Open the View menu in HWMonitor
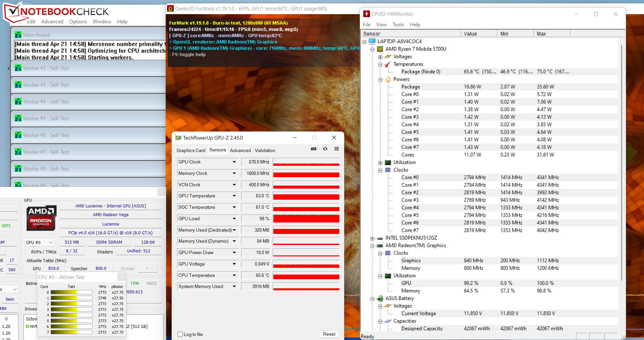Viewport: 644px width, 340px height. coord(381,25)
